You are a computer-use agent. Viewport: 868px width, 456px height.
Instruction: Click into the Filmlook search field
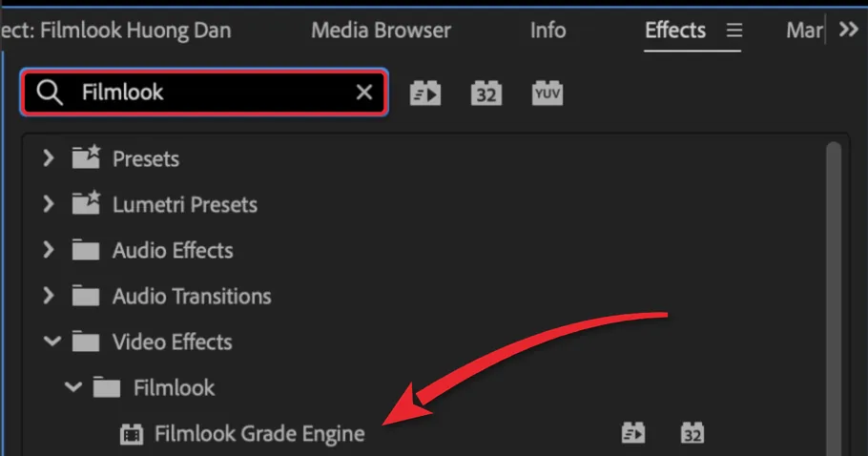click(204, 92)
